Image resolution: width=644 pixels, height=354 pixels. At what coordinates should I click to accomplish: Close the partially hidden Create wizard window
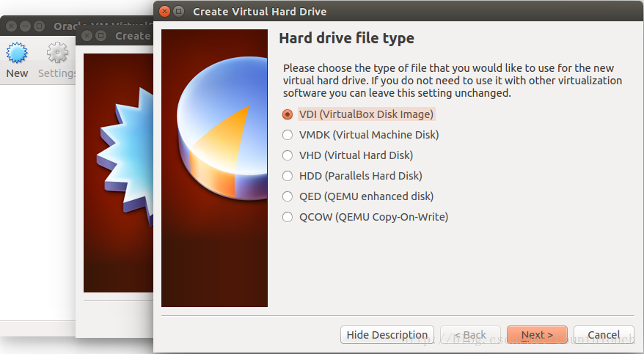pyautogui.click(x=88, y=35)
